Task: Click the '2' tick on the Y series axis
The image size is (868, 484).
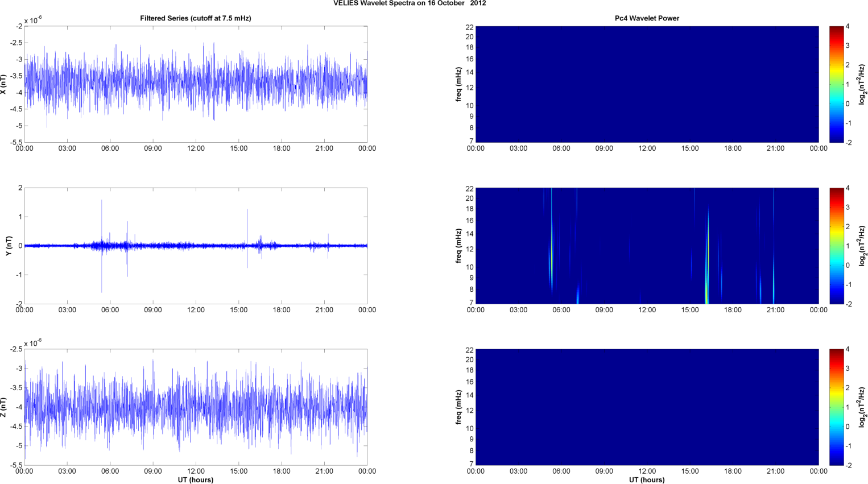Action: (x=20, y=188)
